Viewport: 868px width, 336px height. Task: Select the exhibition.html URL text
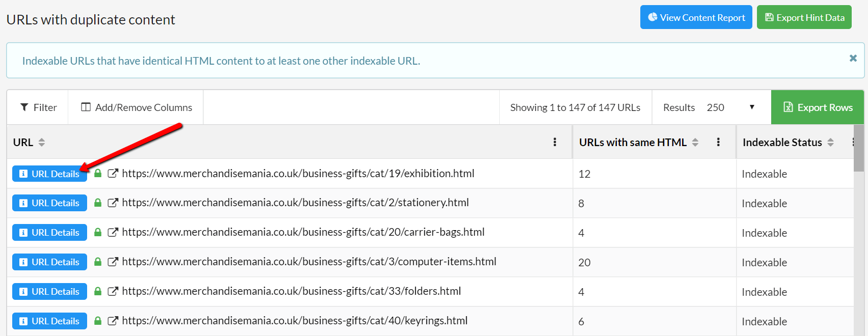click(x=298, y=174)
